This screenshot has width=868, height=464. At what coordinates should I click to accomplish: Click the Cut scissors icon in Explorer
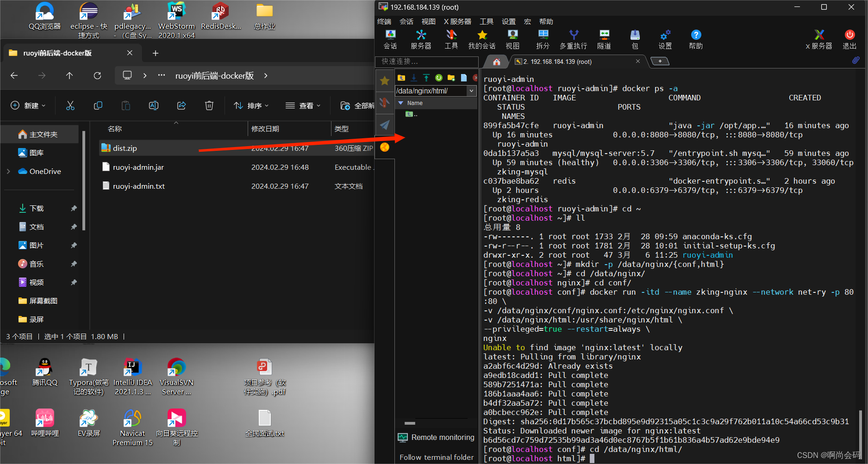(70, 105)
